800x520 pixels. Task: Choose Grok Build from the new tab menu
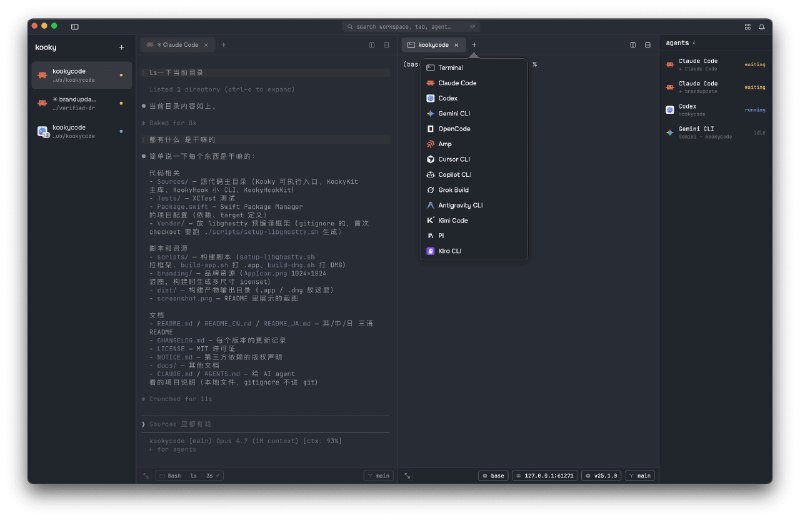[474, 190]
